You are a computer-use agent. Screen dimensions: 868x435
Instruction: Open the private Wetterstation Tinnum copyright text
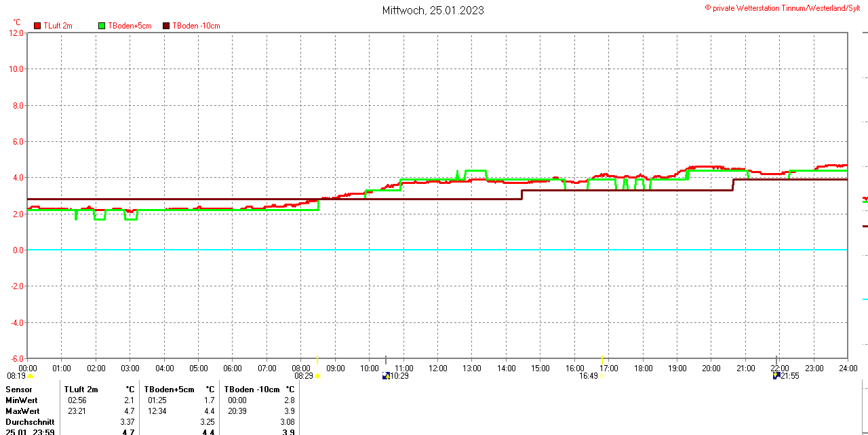[x=782, y=7]
